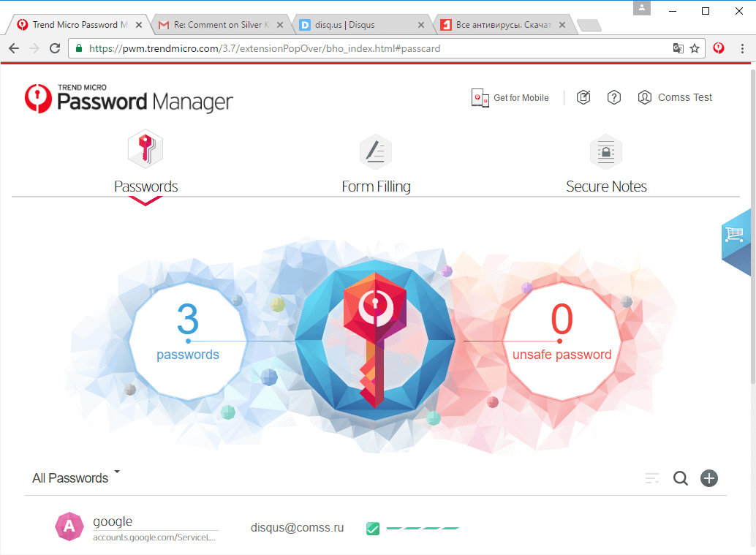Switch to the Re: Comment on Silver browser tab

(x=220, y=25)
